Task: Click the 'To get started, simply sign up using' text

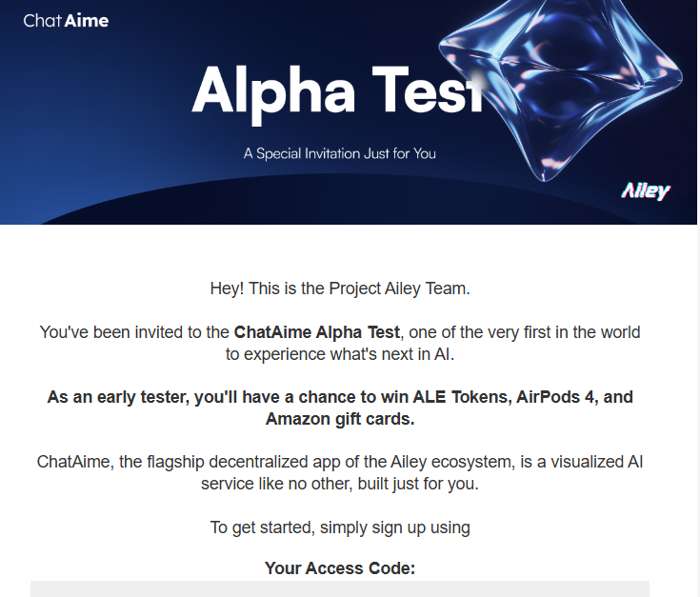Action: [x=340, y=527]
